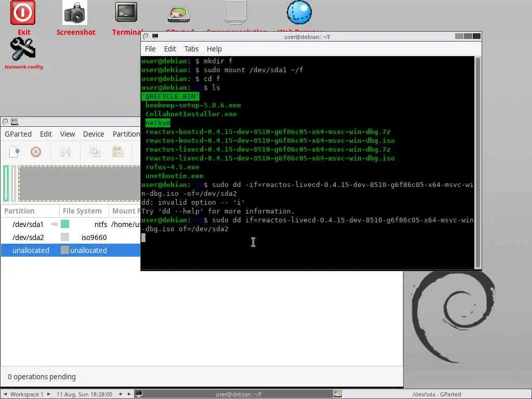Click 'rufus-4.5.exe' in the terminal listing
Image resolution: width=532 pixels, height=399 pixels.
pos(172,167)
